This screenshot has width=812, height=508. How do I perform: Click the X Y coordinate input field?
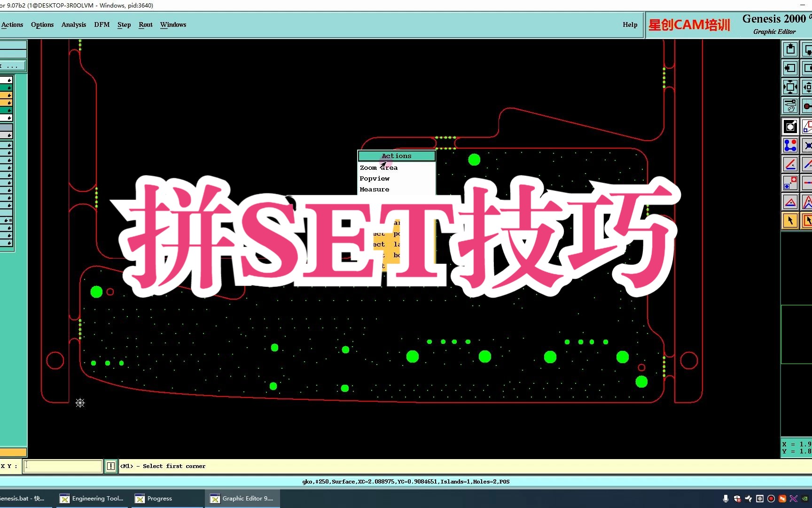pyautogui.click(x=62, y=466)
